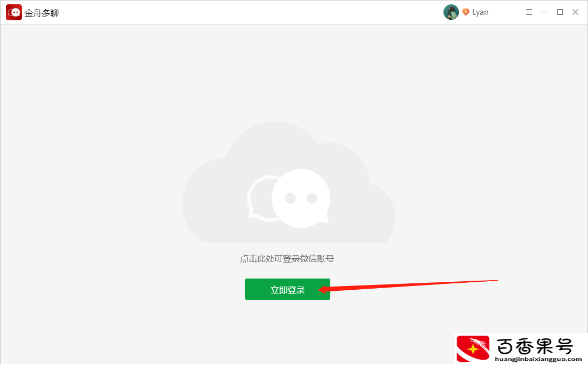Click the 金舟多聊 app logo icon
Viewport: 588px width, 365px height.
tap(14, 12)
